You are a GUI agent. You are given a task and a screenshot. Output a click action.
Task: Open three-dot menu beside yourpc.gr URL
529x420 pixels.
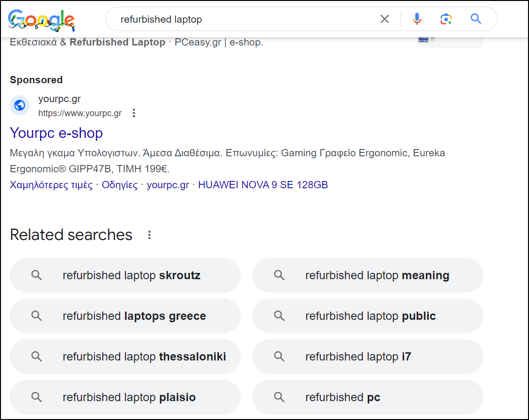(134, 113)
